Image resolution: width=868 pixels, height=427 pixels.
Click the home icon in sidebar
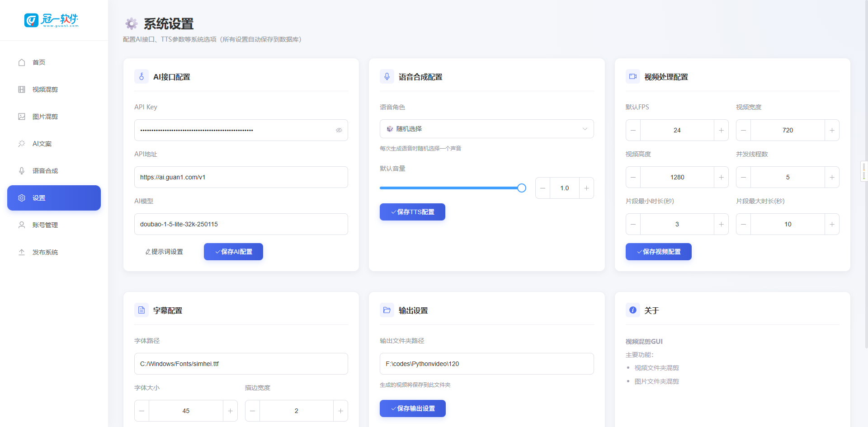point(22,62)
